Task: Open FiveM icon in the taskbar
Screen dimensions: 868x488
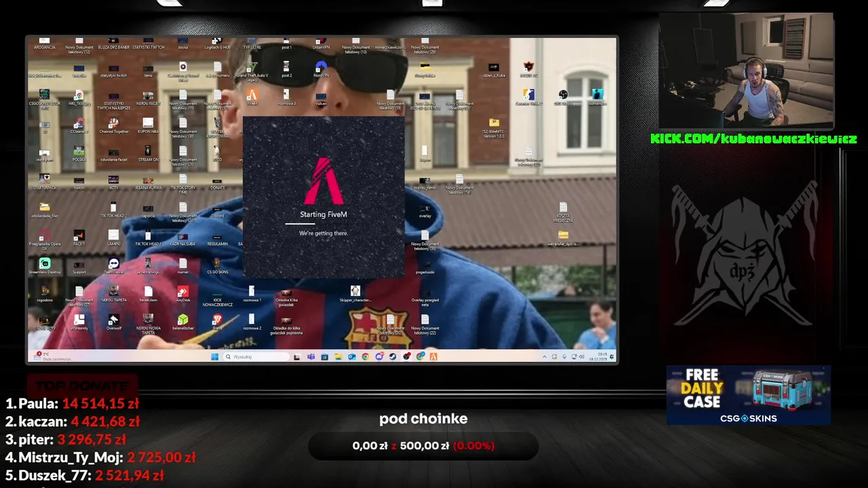Action: (x=433, y=357)
